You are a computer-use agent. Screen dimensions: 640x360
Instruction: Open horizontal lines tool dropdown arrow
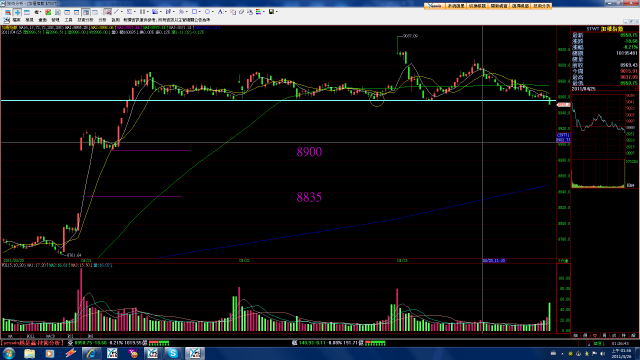coord(135,12)
